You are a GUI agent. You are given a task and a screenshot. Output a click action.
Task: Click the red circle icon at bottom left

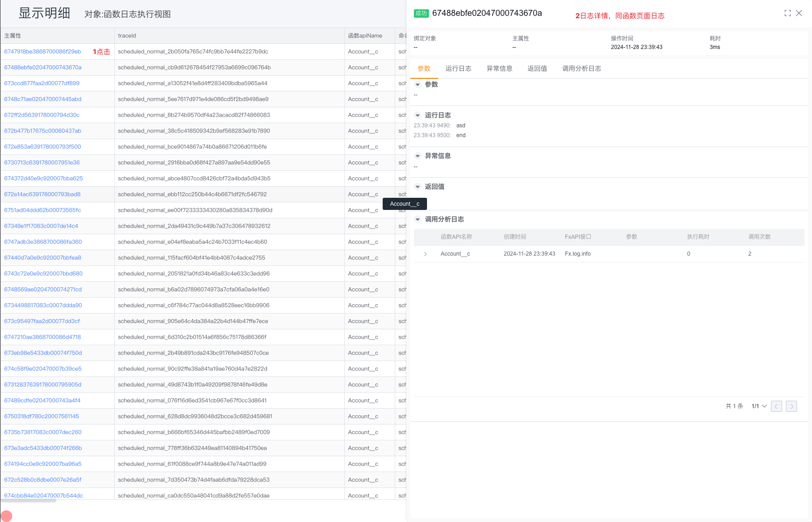point(6,516)
